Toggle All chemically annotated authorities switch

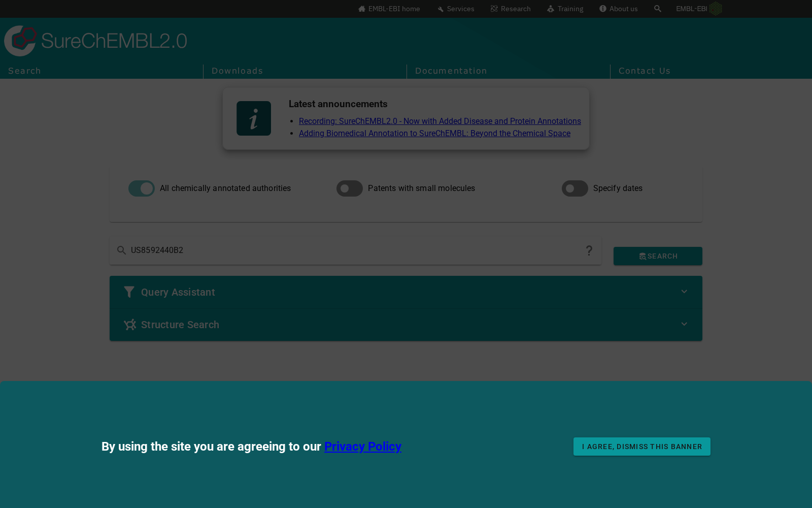[x=142, y=188]
